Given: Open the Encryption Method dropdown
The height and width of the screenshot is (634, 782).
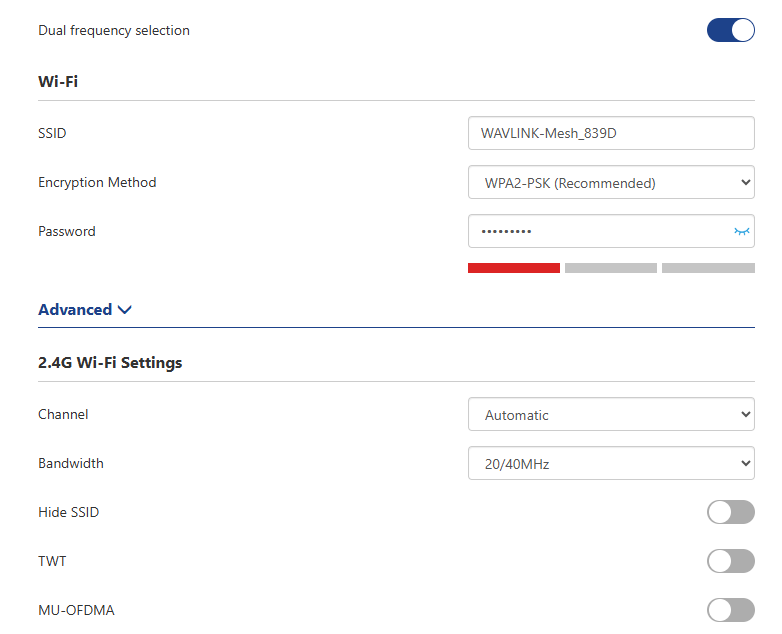Looking at the screenshot, I should point(611,183).
